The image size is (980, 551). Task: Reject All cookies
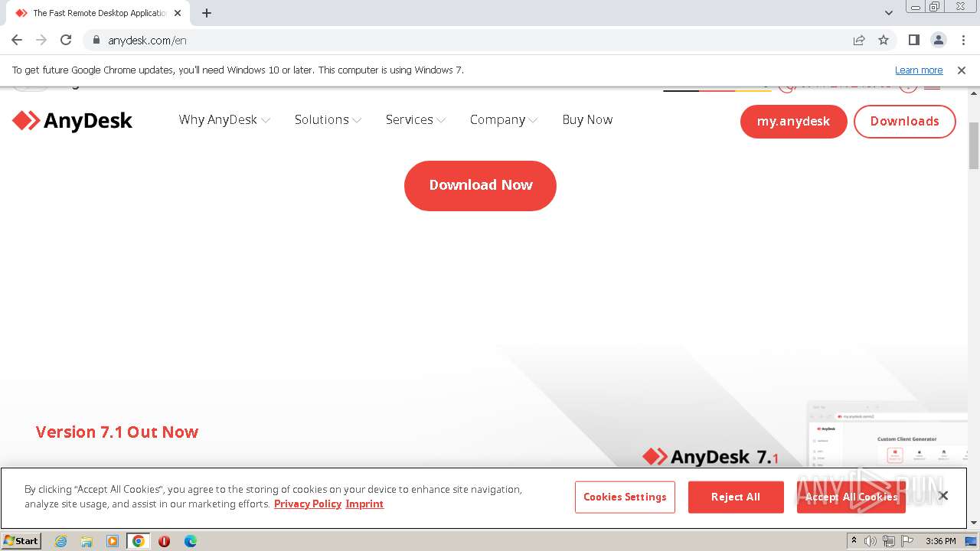[x=736, y=497]
